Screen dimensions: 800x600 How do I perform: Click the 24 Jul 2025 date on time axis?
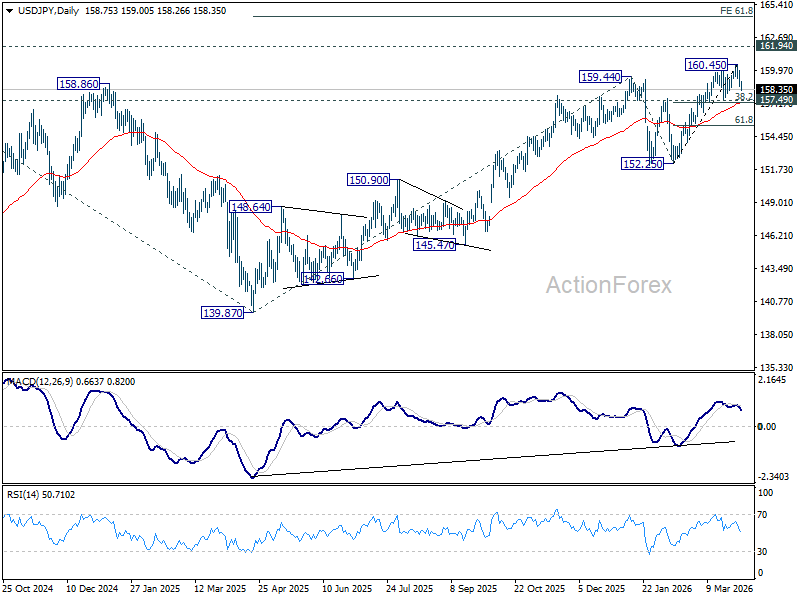pyautogui.click(x=410, y=588)
